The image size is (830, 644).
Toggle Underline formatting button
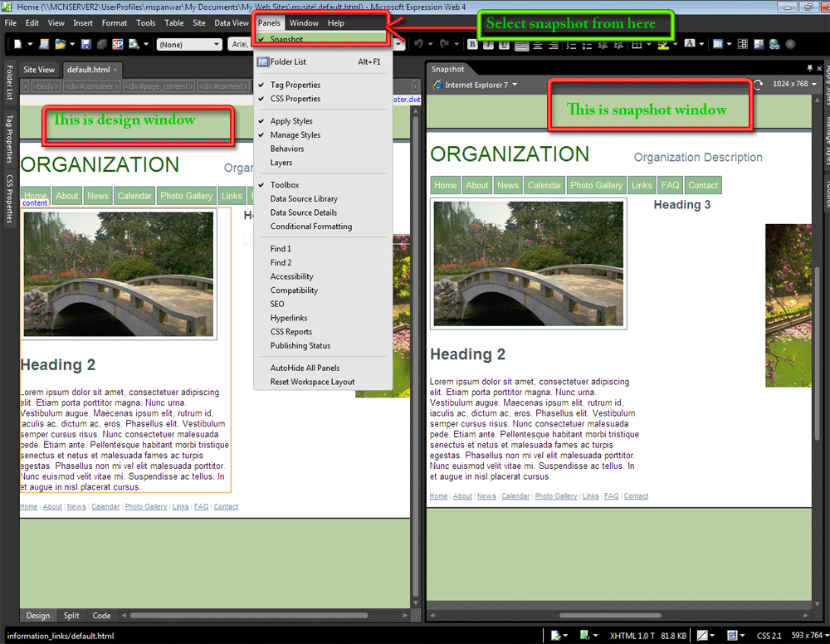(505, 45)
